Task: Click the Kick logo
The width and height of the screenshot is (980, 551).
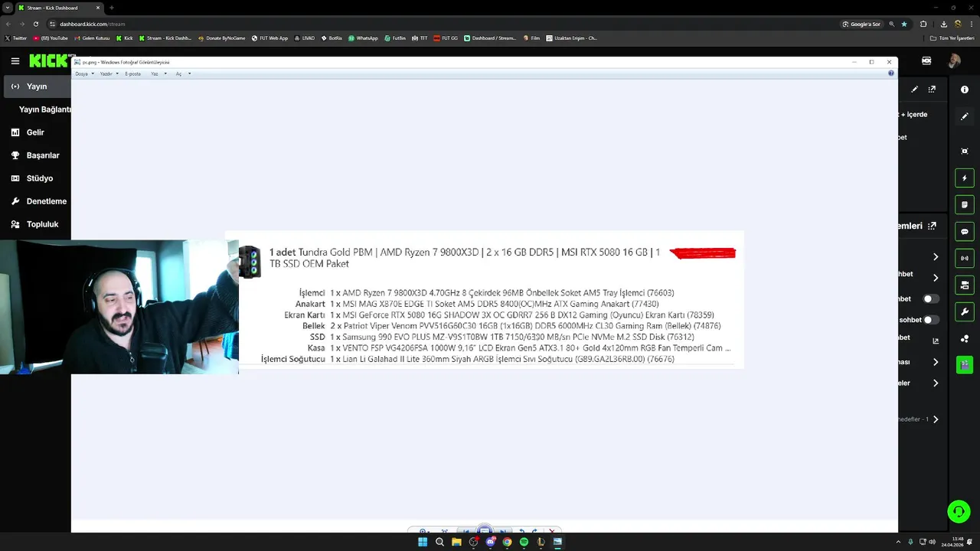Action: pos(49,60)
